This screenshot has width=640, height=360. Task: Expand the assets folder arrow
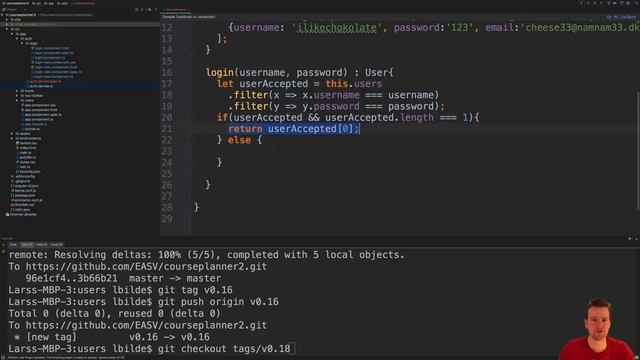12,133
